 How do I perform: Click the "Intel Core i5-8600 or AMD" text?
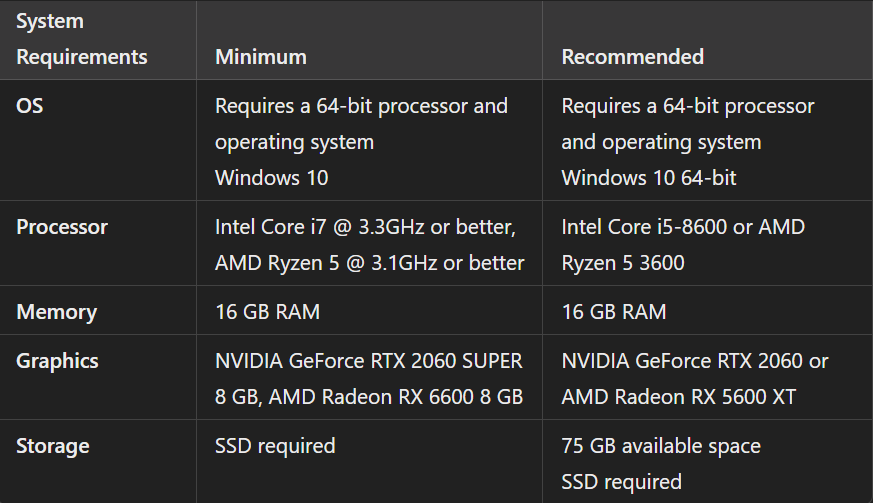683,227
